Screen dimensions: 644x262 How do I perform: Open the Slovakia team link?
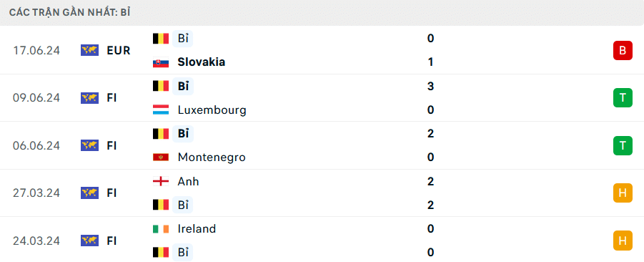point(202,62)
